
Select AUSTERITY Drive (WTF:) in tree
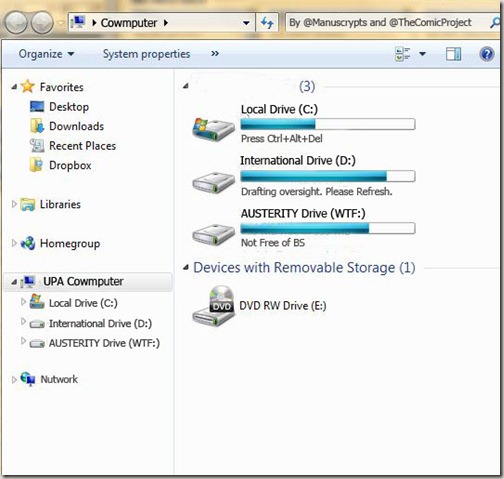point(104,343)
